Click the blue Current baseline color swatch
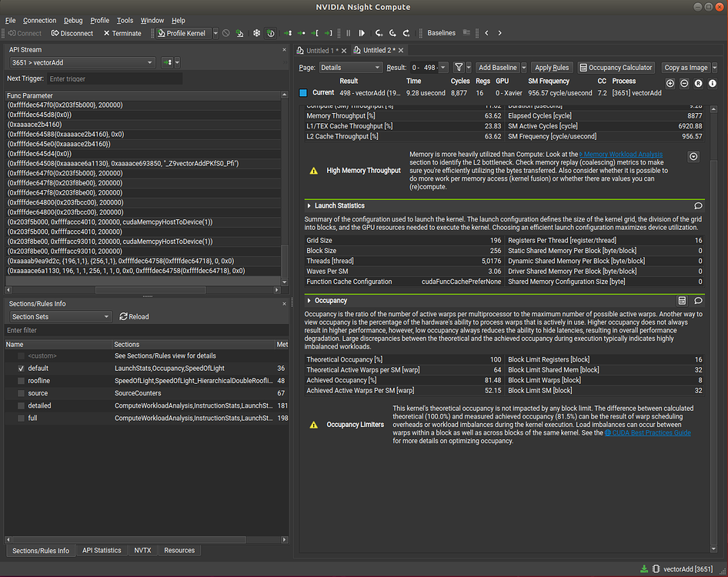This screenshot has width=728, height=577. coord(303,93)
